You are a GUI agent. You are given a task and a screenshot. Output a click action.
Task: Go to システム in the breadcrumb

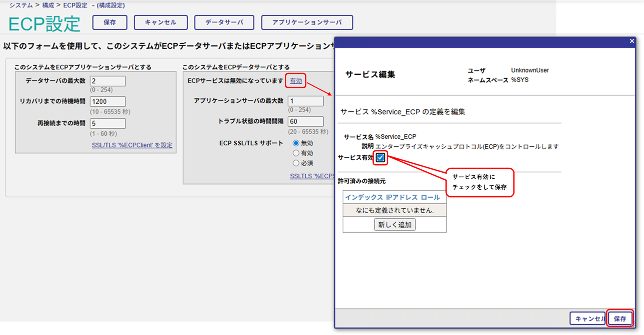point(21,5)
